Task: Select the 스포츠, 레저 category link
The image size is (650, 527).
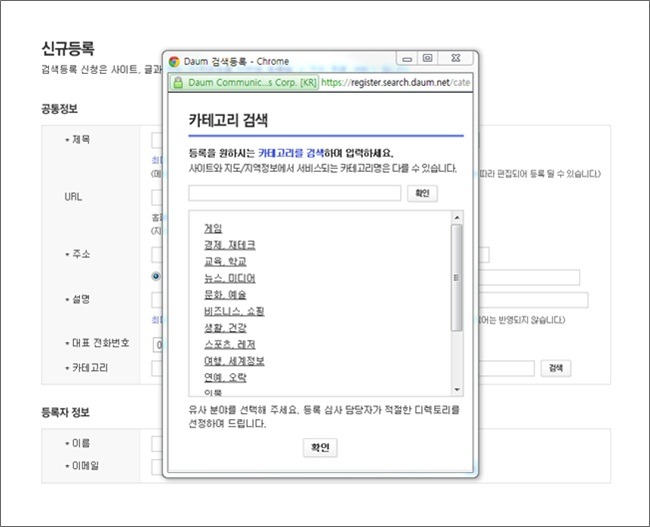Action: 230,345
